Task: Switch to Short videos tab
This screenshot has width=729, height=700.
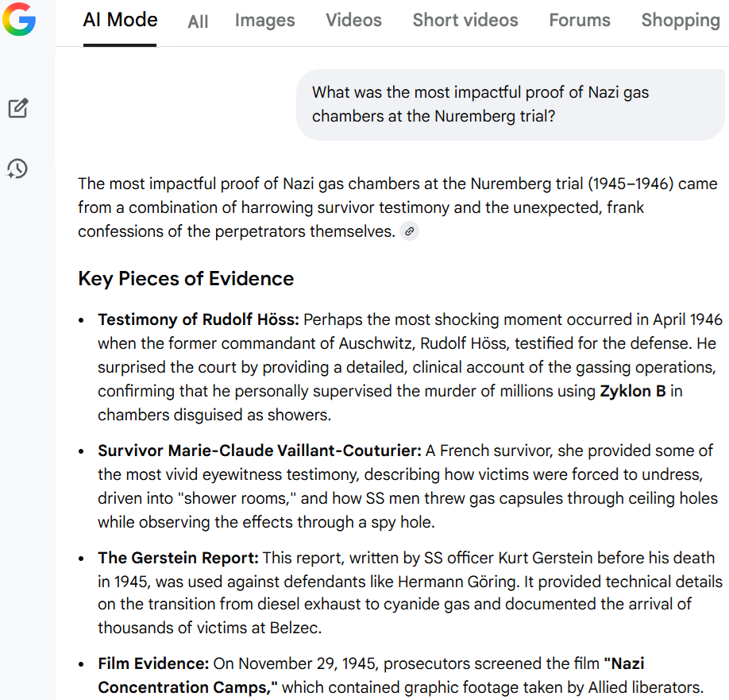Action: pos(465,20)
